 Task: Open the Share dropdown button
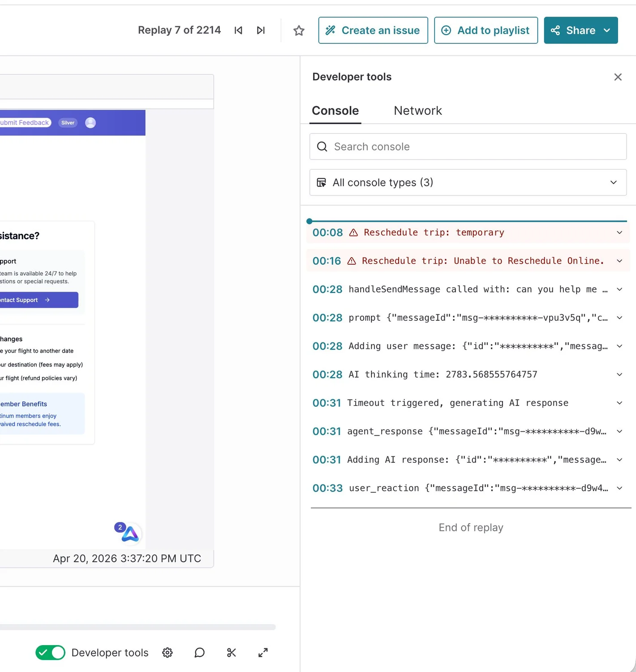(x=580, y=30)
